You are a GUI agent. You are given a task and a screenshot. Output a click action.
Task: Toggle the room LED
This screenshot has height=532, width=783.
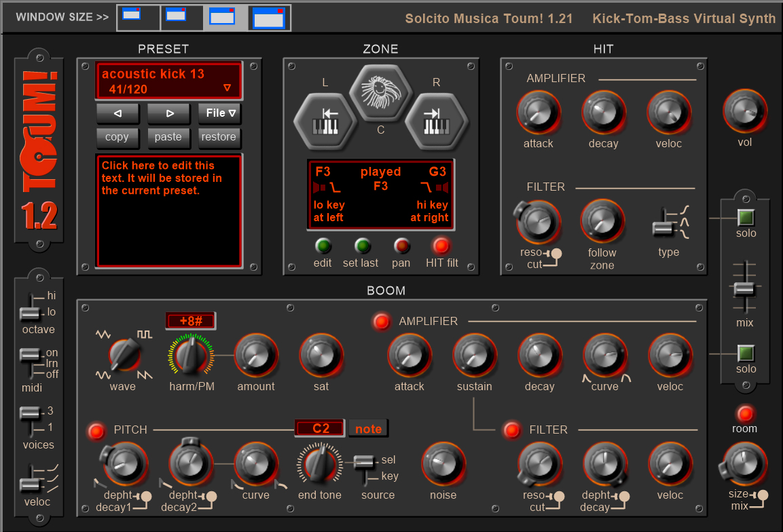pos(745,414)
